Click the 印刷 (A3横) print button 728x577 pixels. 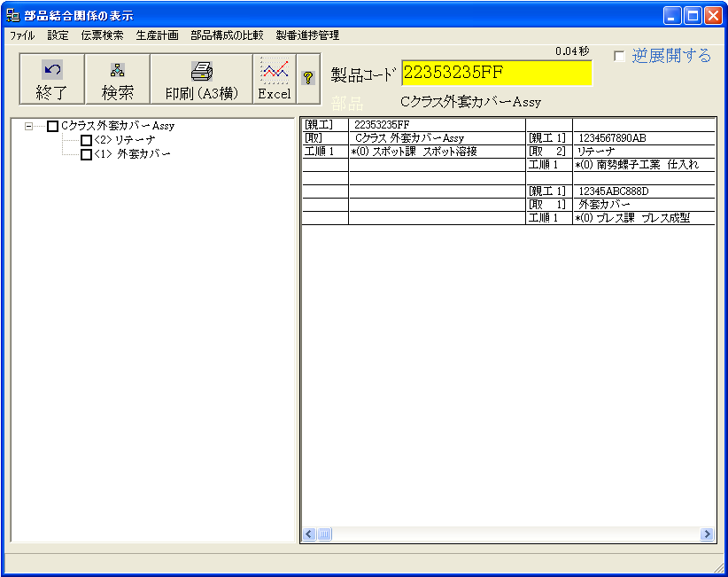(x=201, y=79)
